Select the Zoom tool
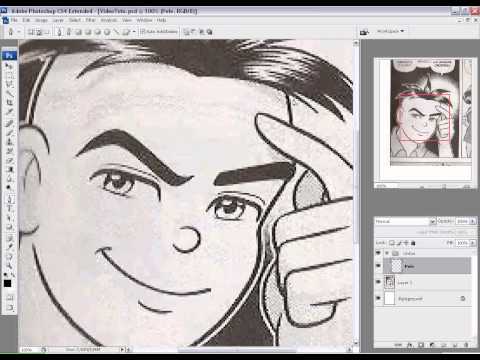Screen dimensions: 480x360 click(9, 266)
